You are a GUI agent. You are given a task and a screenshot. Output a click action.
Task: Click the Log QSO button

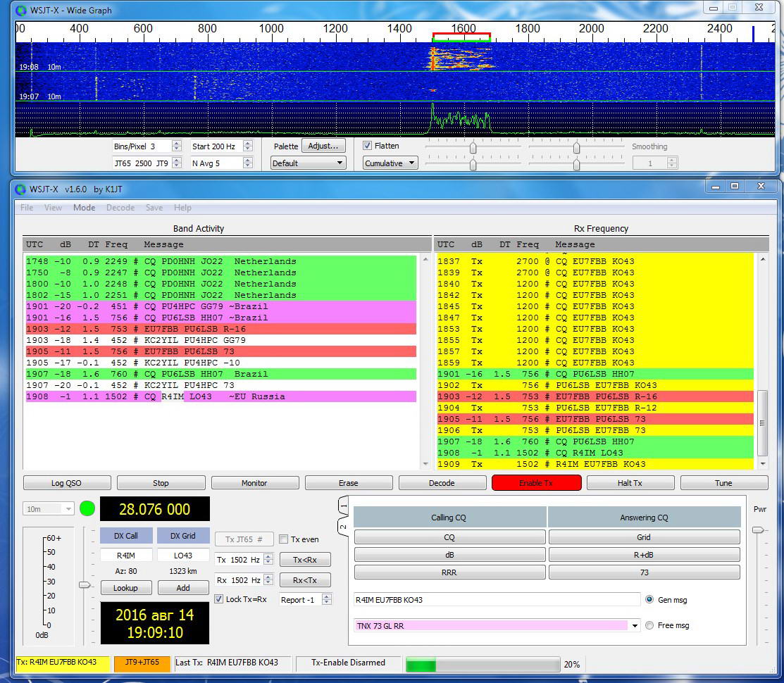click(66, 482)
